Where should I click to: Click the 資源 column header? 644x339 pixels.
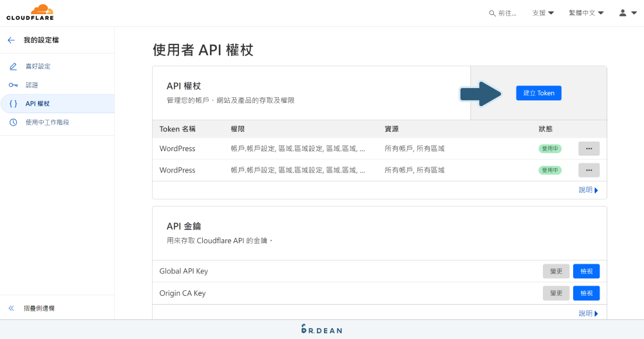[x=392, y=129]
